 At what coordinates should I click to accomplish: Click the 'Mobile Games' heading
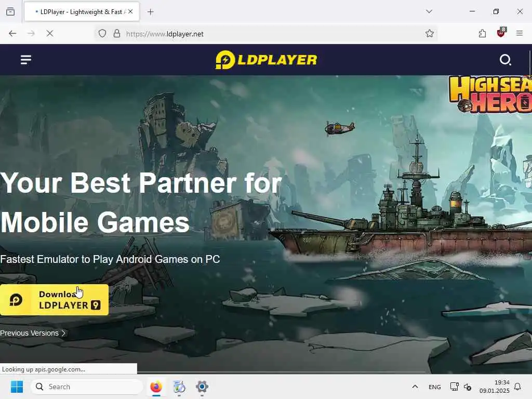pos(95,222)
